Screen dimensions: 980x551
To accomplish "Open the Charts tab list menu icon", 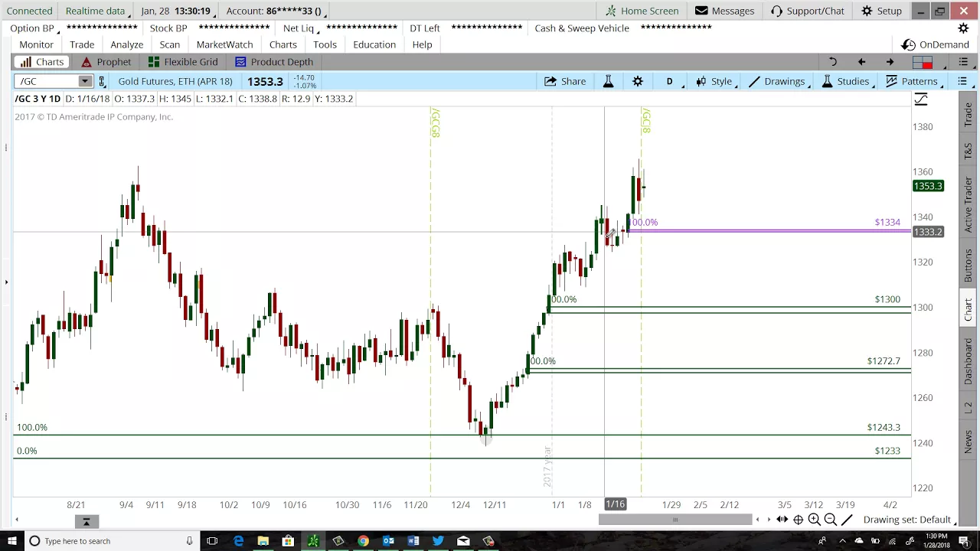I will point(963,62).
